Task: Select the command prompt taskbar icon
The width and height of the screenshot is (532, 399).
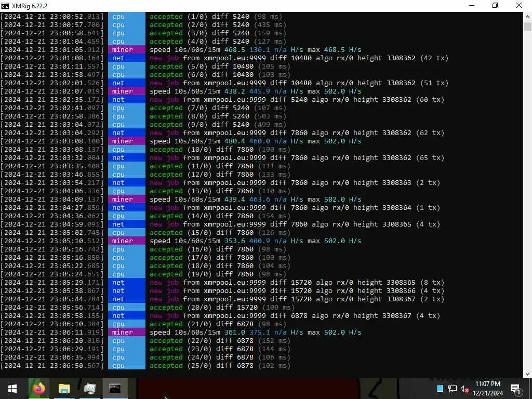Action: (115, 389)
